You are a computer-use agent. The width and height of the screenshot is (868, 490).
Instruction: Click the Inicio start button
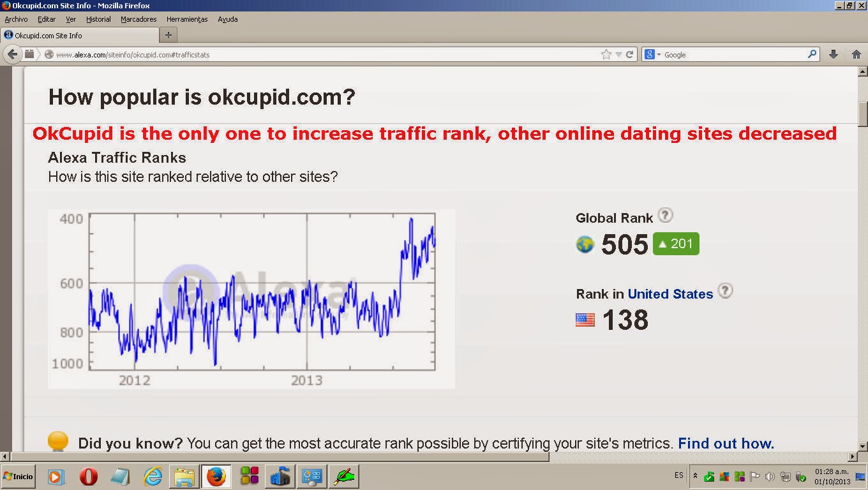point(18,477)
